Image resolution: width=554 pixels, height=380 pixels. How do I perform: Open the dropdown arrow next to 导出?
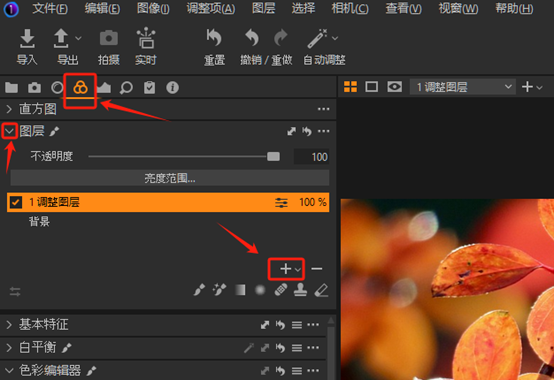click(78, 38)
